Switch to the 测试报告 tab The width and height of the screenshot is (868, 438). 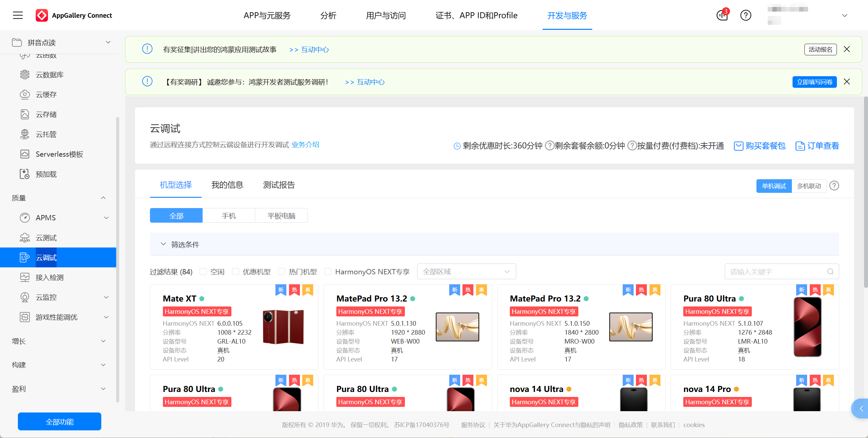point(279,185)
